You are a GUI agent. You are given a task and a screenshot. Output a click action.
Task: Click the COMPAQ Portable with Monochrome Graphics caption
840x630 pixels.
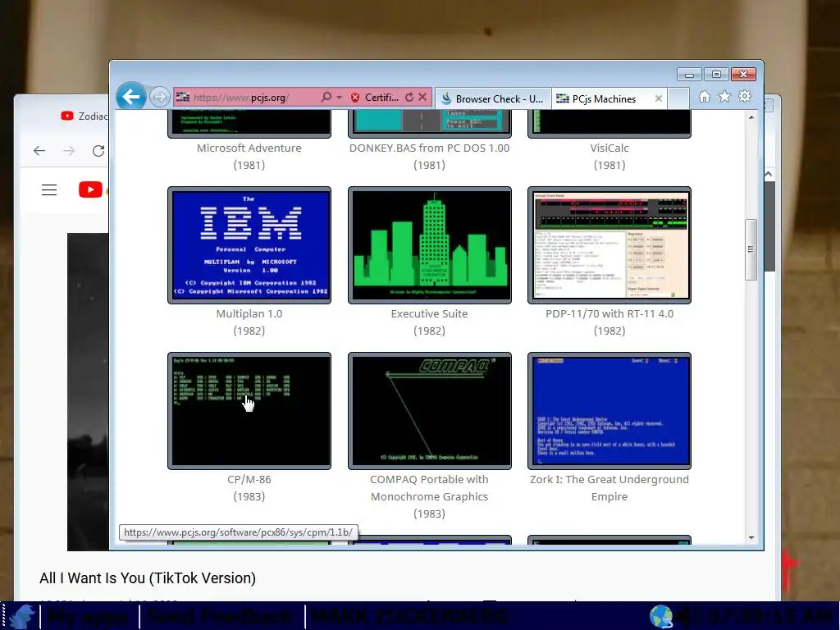point(429,488)
